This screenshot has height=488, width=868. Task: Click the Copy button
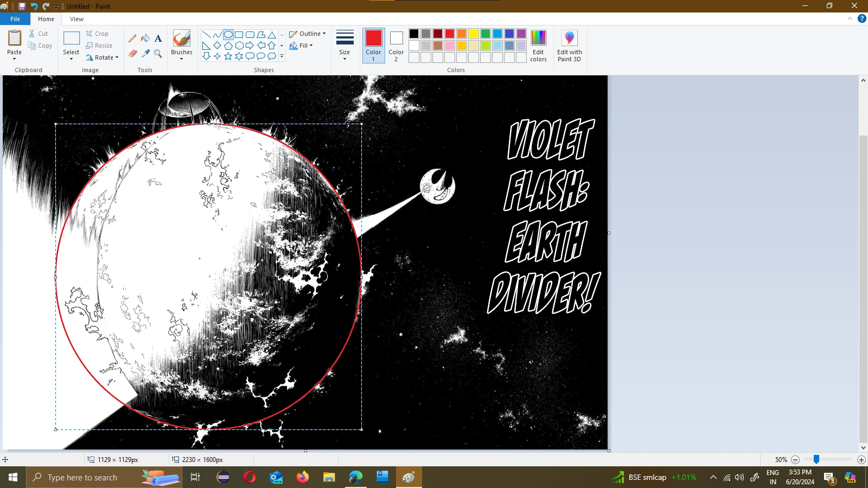(x=41, y=46)
